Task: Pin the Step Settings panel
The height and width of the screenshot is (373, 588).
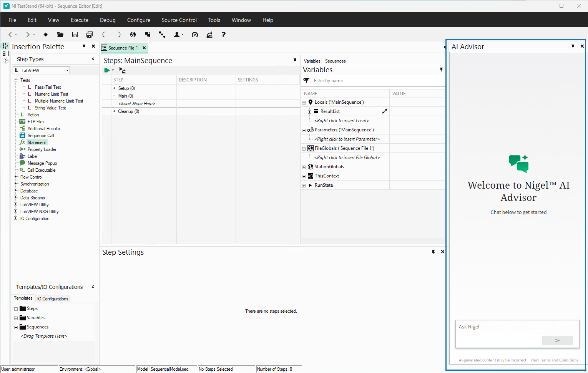Action: [433, 252]
